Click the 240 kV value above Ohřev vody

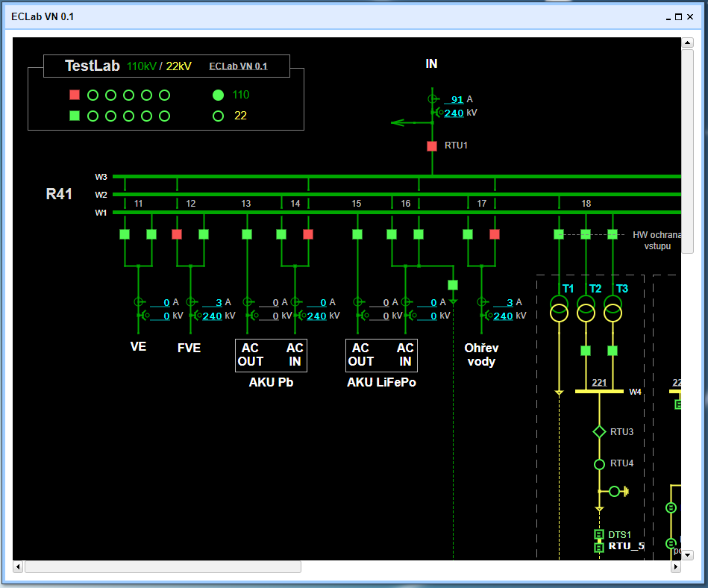coord(503,316)
